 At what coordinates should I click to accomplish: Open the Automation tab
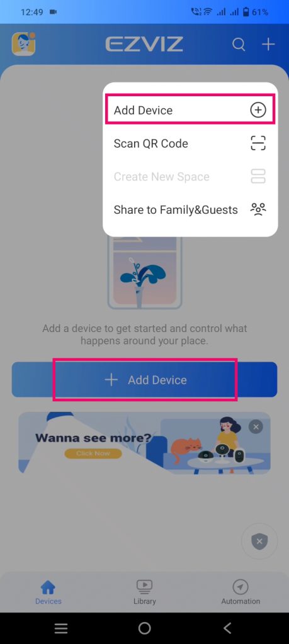pyautogui.click(x=241, y=592)
